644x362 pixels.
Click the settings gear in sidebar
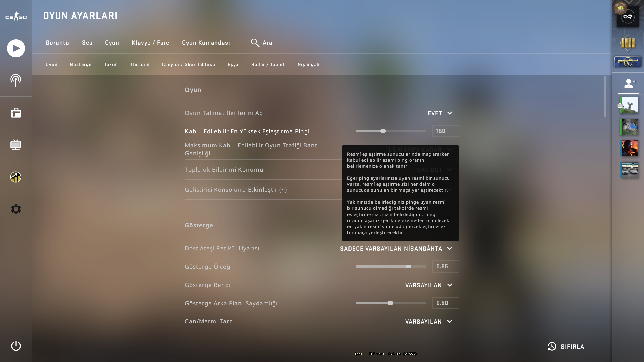16,209
